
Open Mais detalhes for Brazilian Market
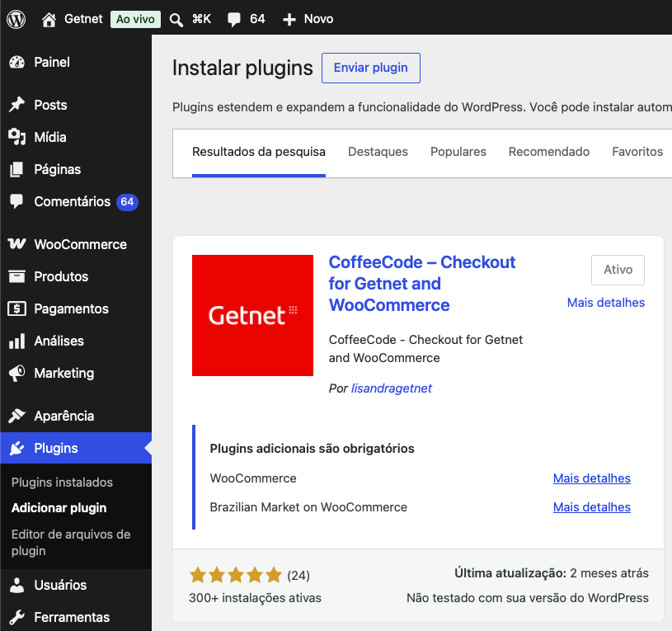click(591, 507)
